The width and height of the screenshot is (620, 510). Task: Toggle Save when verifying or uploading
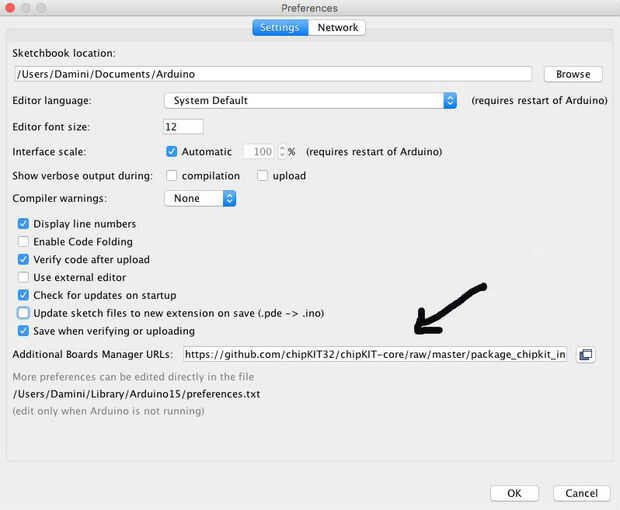click(x=23, y=331)
